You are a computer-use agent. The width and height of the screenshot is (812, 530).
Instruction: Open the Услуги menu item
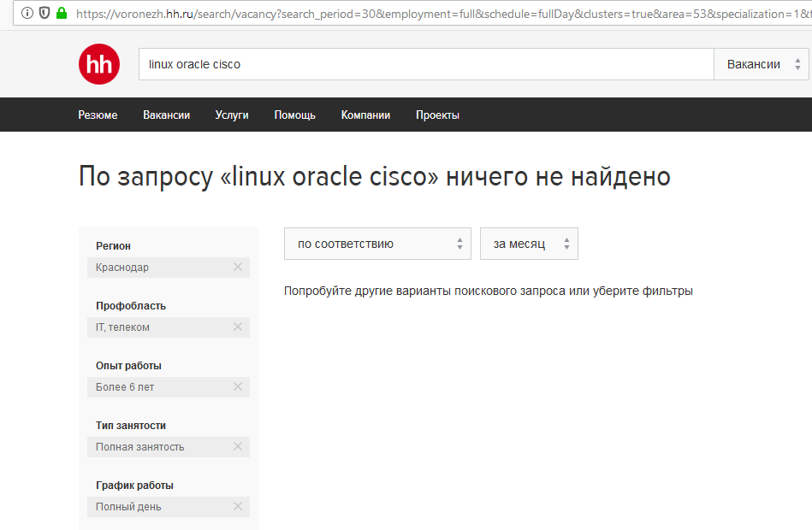point(232,115)
